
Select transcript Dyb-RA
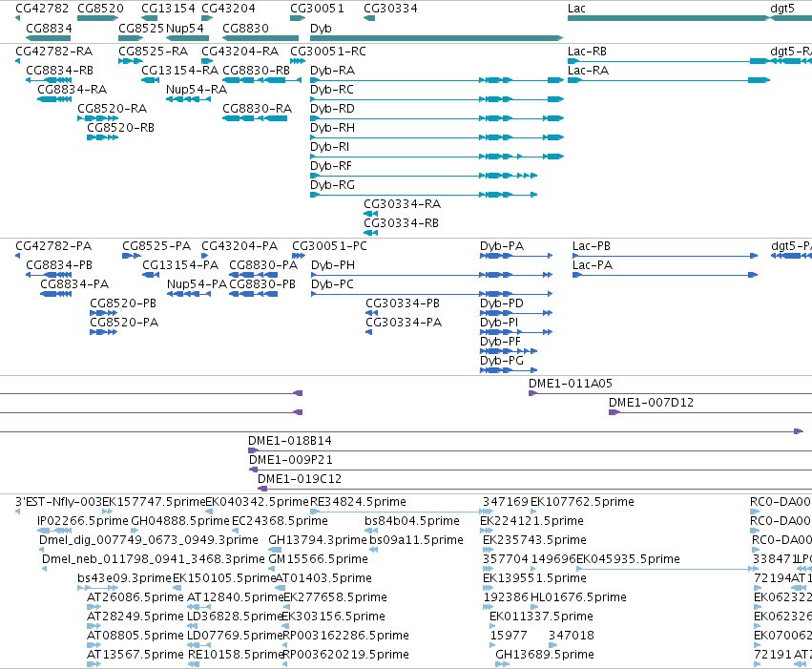[437, 80]
